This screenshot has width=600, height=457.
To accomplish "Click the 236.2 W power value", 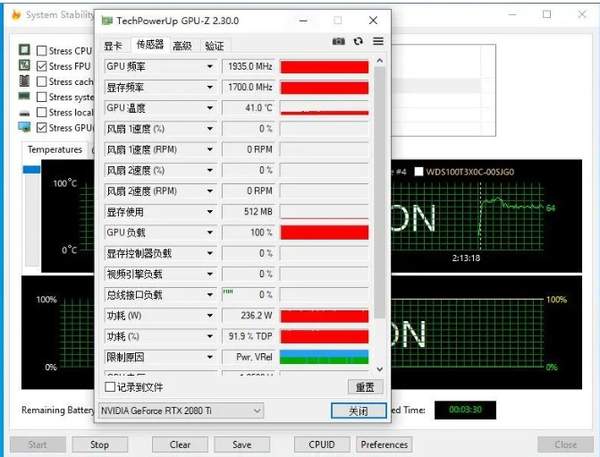I will click(250, 315).
